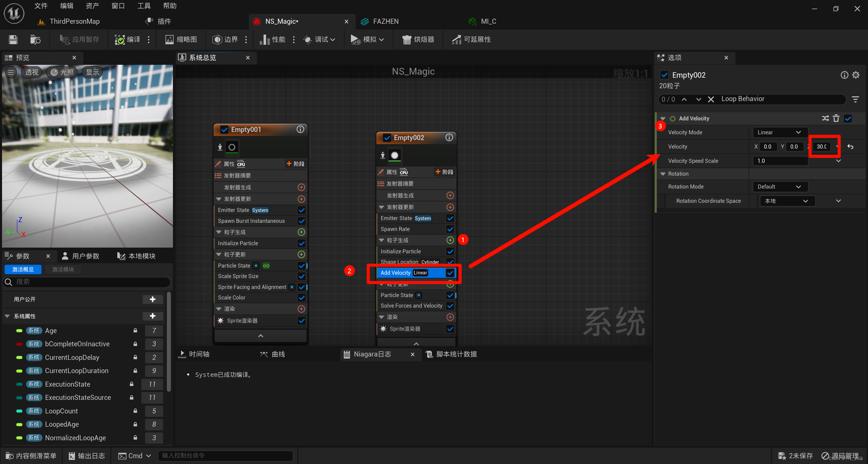This screenshot has width=868, height=464.
Task: Reset the Velocity value with the revert arrow
Action: pos(850,147)
